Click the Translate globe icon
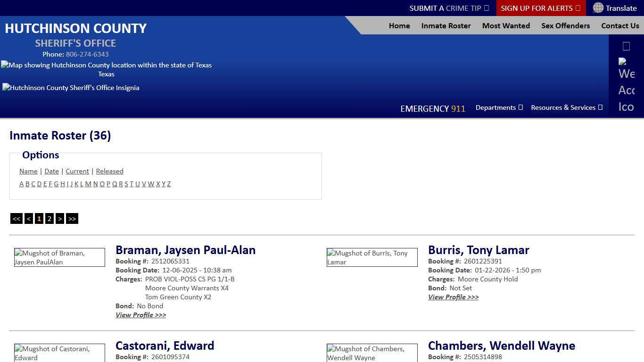This screenshot has height=362, width=644. tap(598, 8)
